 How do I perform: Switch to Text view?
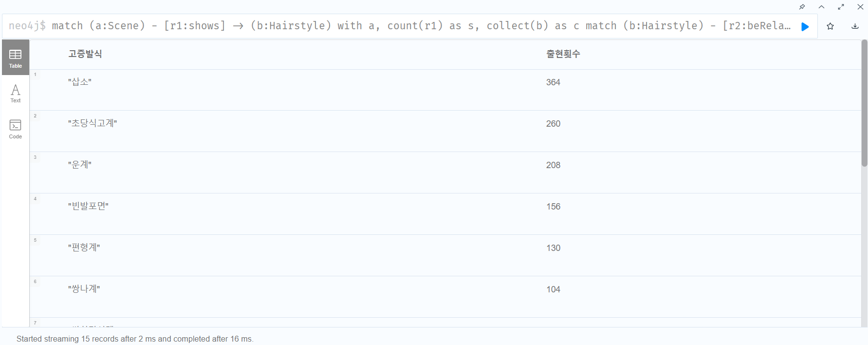click(16, 93)
